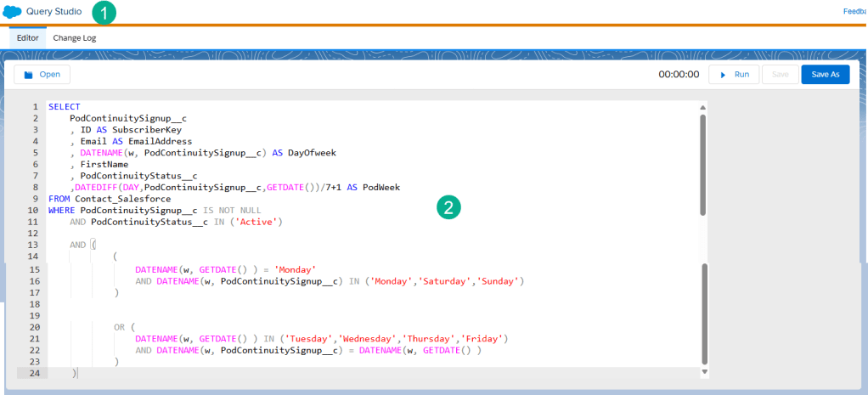Screen dimensions: 868x395
Task: Click the editor scrollbar down arrow
Action: point(702,372)
